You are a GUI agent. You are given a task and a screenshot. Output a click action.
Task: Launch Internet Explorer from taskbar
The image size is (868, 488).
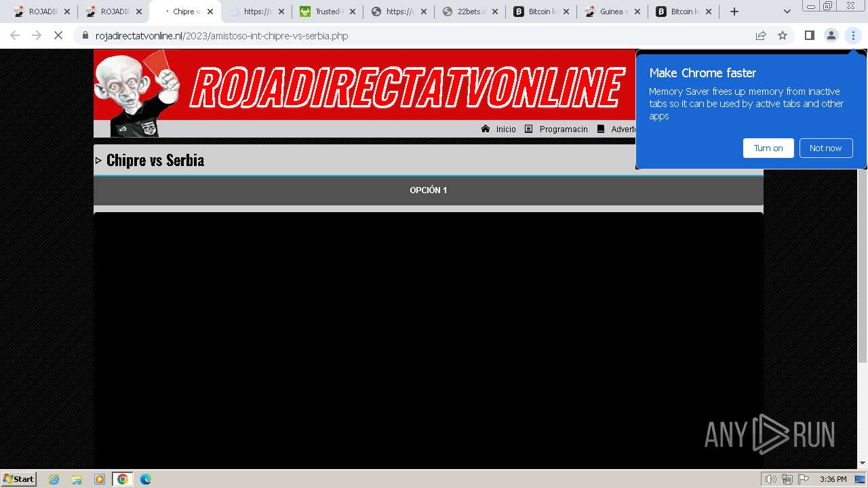(x=54, y=479)
